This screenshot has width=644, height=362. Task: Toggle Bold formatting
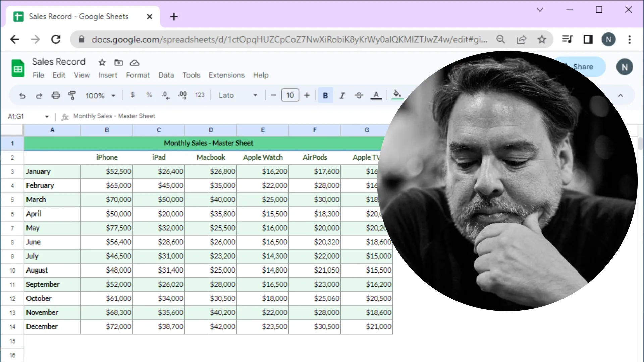pyautogui.click(x=325, y=96)
